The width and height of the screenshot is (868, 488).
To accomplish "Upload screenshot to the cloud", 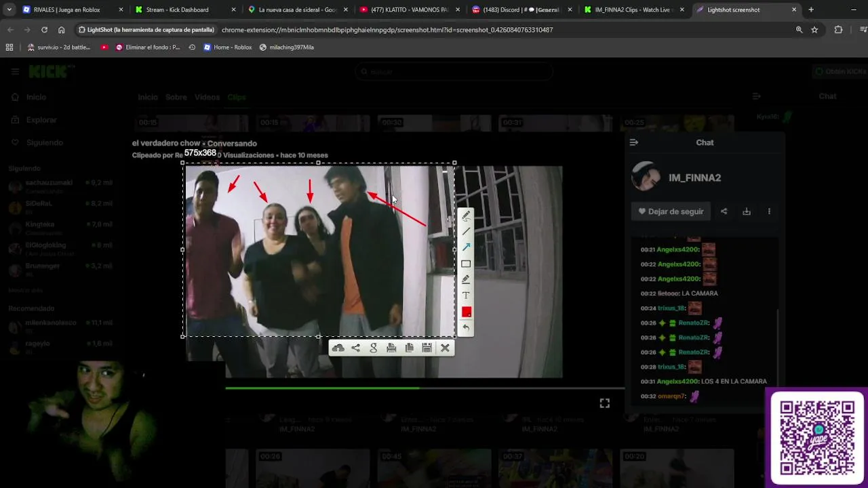I will [338, 348].
